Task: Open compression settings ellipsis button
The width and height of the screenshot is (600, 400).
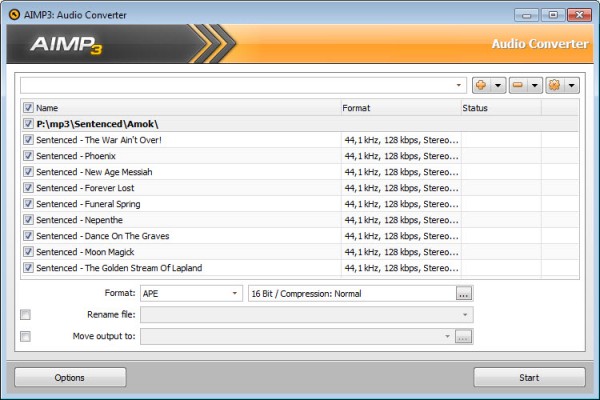Action: [x=464, y=294]
